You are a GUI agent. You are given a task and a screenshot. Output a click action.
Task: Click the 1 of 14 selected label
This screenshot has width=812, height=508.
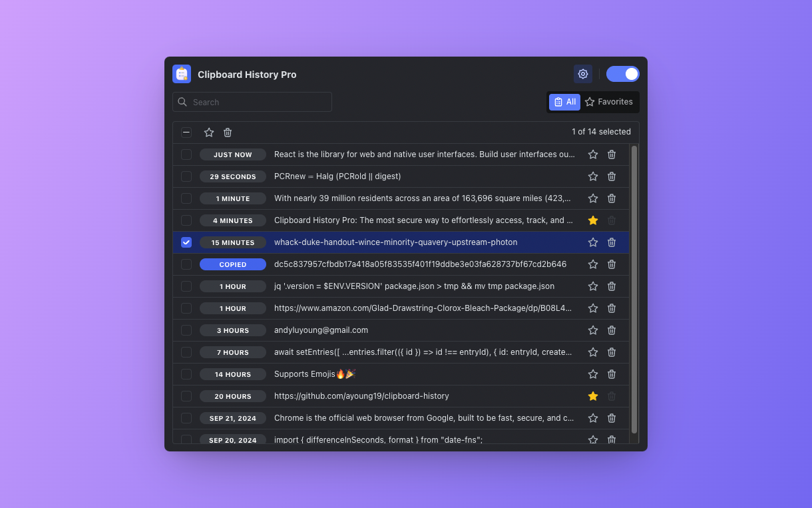coord(601,132)
